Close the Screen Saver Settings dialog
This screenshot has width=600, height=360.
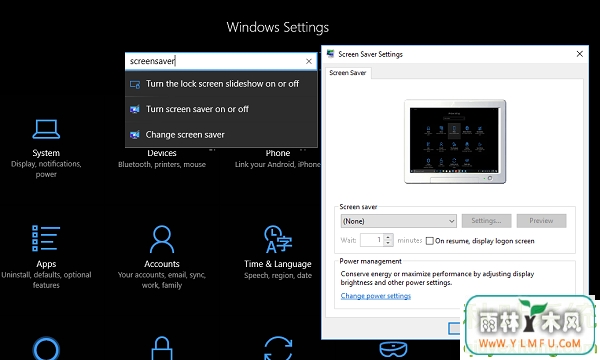tap(579, 54)
